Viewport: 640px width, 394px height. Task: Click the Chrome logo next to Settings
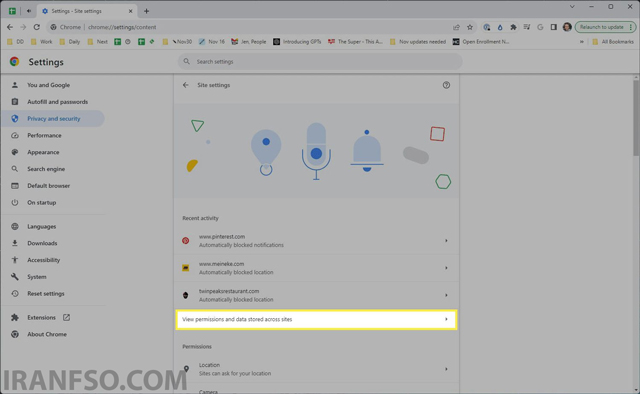[x=15, y=62]
